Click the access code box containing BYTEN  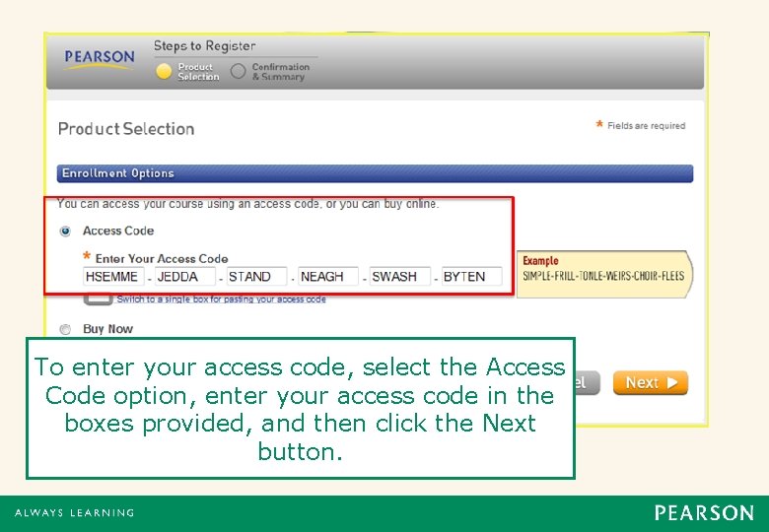click(472, 277)
